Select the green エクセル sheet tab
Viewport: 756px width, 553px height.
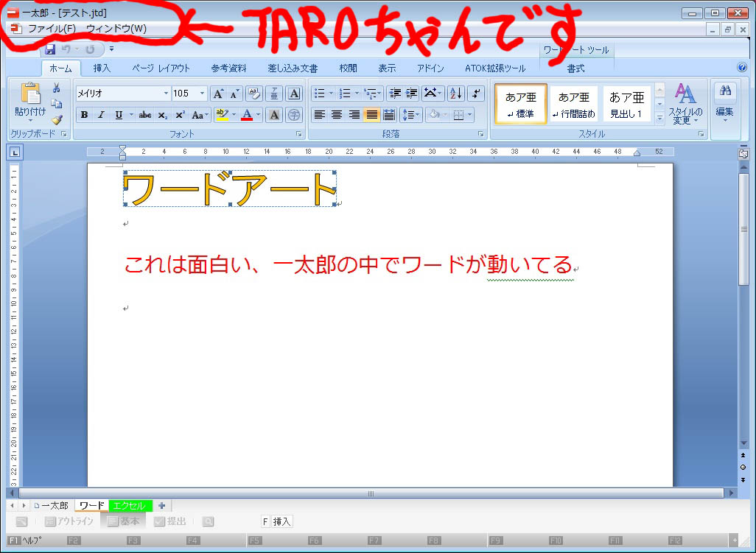(x=129, y=505)
